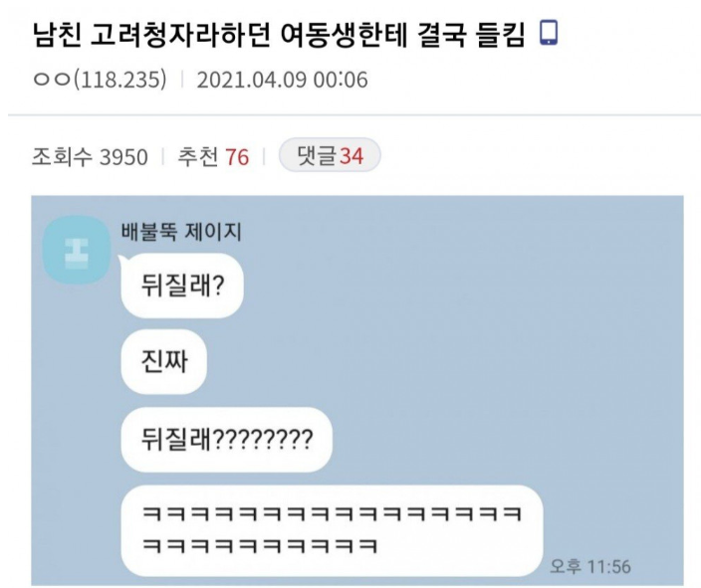Jump to comments with the 댓글34 button

tap(329, 156)
